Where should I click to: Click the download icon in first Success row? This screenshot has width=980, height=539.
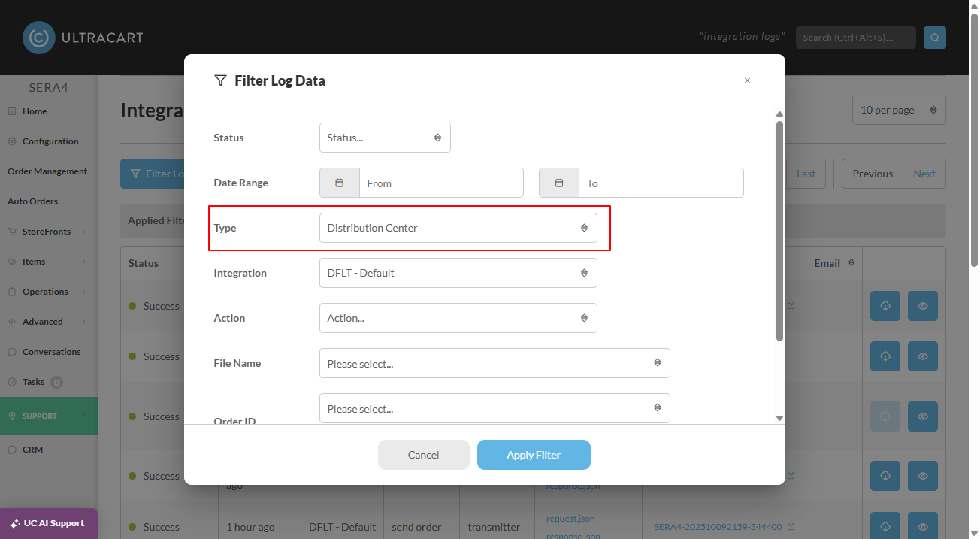point(885,306)
